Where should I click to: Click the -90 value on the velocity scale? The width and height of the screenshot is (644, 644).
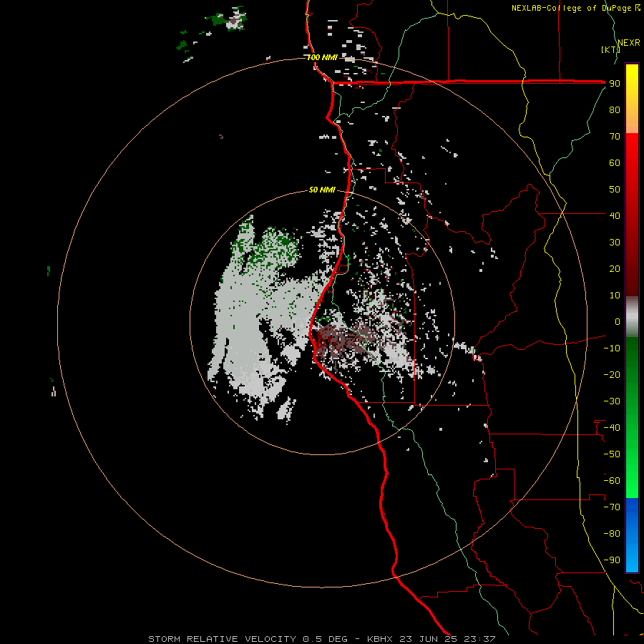612,560
